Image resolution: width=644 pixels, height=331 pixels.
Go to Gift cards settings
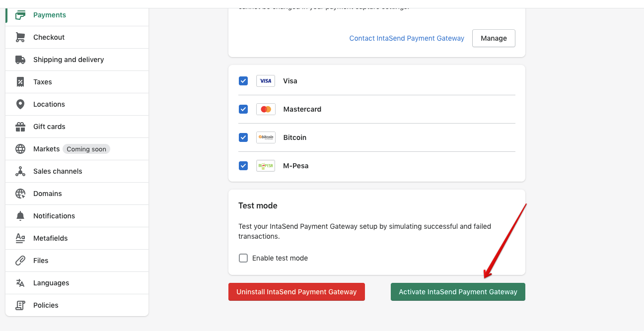click(x=77, y=127)
